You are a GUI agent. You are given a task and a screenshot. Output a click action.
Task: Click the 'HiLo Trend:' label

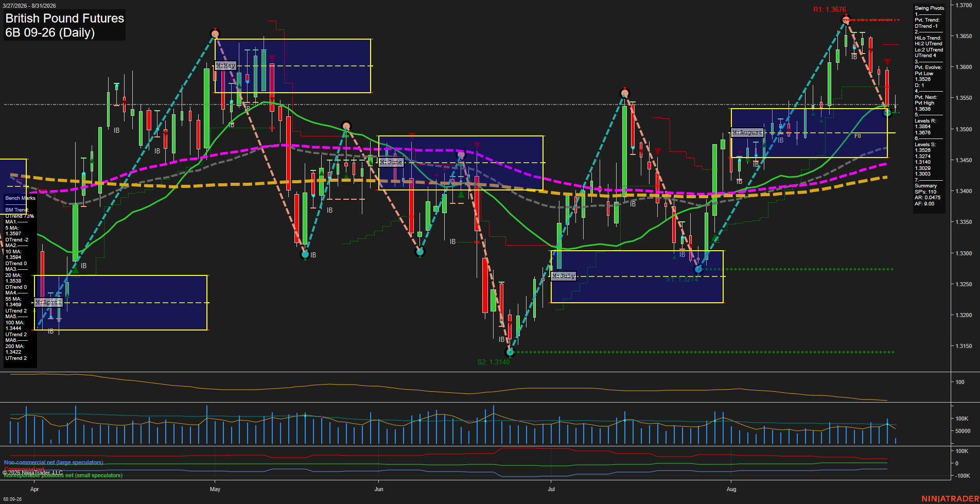coord(928,38)
